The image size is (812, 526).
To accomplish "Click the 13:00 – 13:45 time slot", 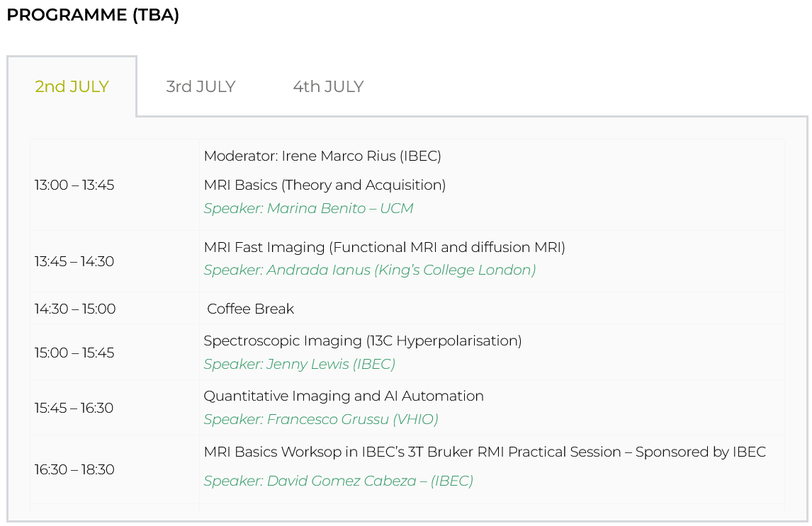I will [x=74, y=185].
